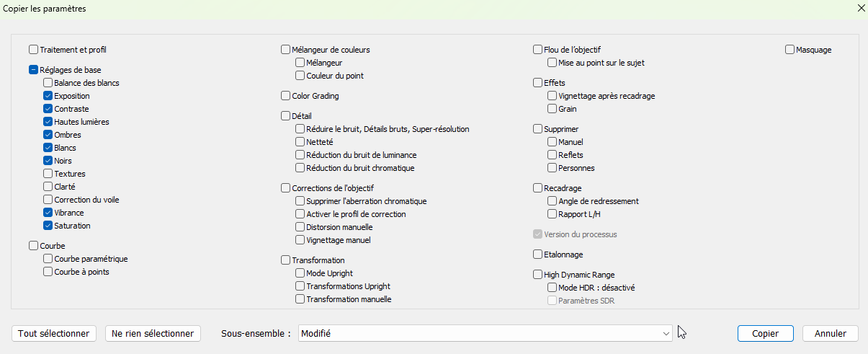Tick the Angle de redressement checkbox

pyautogui.click(x=552, y=201)
